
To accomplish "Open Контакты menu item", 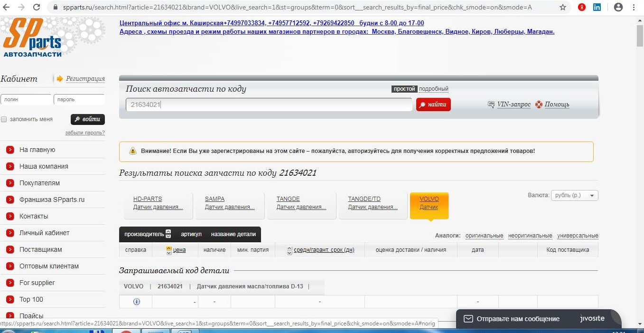I will (x=34, y=216).
